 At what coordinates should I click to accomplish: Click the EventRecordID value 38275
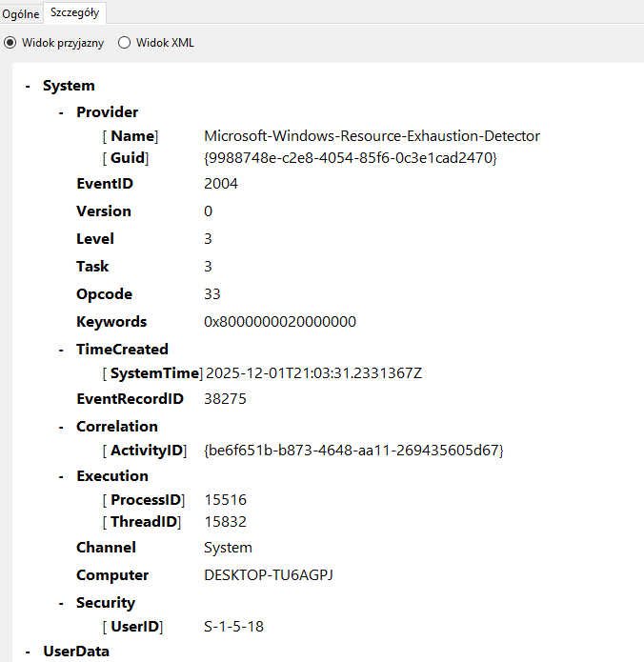[225, 399]
